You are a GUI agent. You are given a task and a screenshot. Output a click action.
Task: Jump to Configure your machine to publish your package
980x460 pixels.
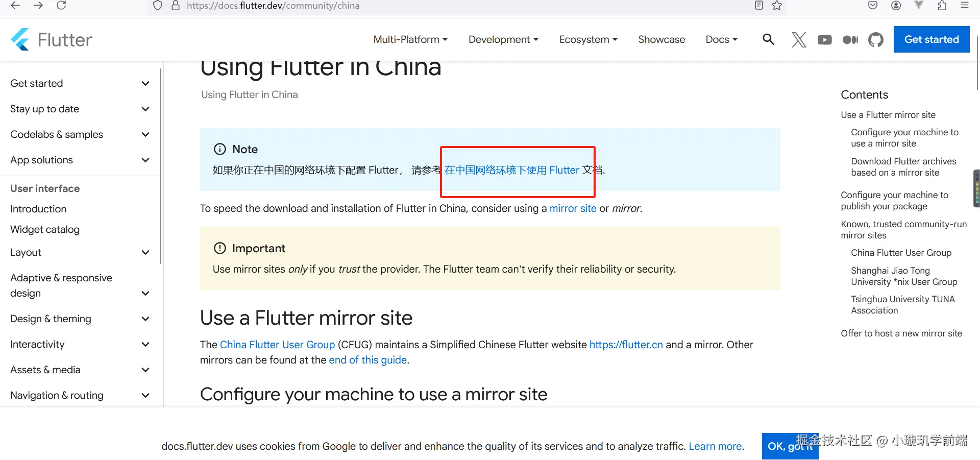point(894,201)
